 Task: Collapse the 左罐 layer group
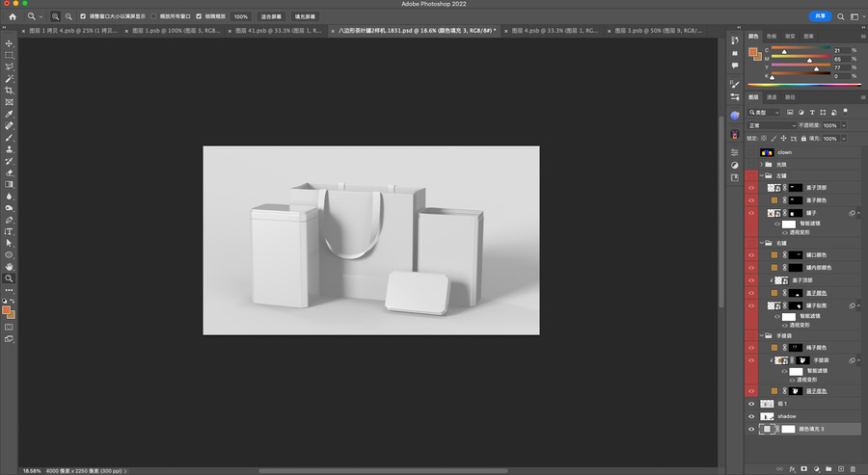[762, 176]
